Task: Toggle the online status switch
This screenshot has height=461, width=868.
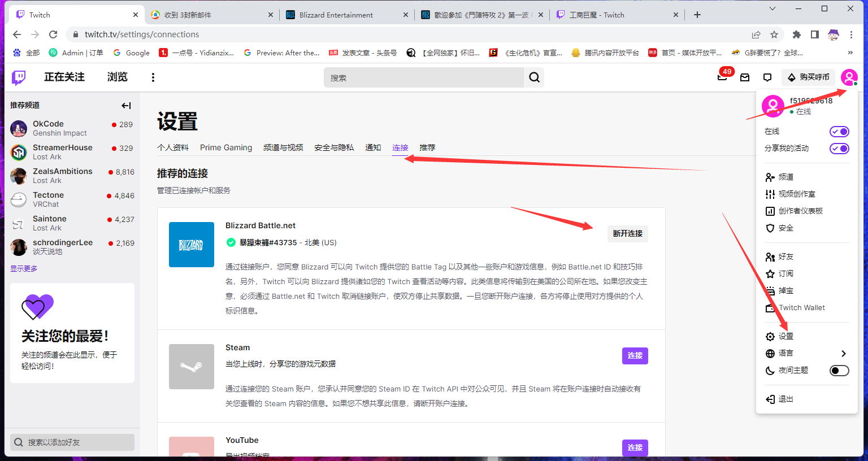Action: coord(839,132)
